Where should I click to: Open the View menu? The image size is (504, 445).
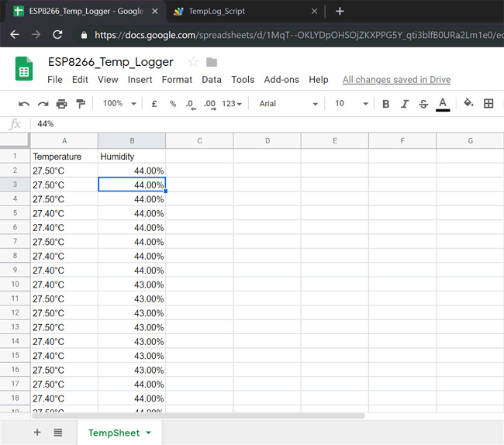coord(108,80)
